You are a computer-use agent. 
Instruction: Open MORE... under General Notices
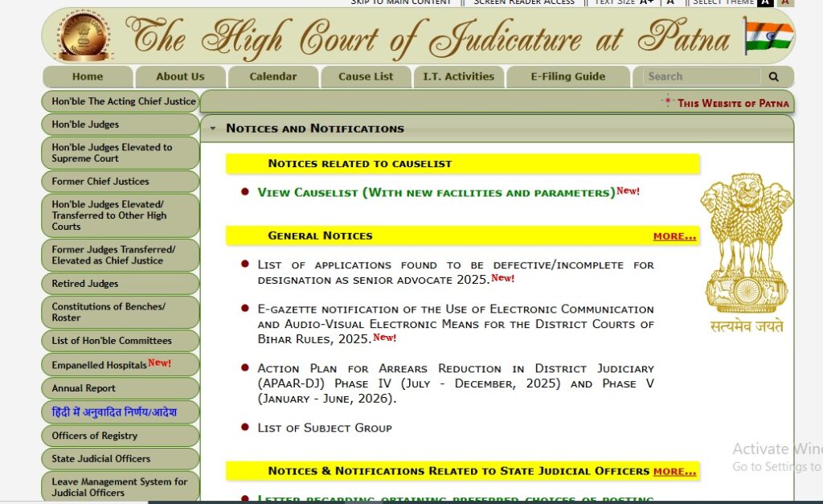[x=674, y=236]
